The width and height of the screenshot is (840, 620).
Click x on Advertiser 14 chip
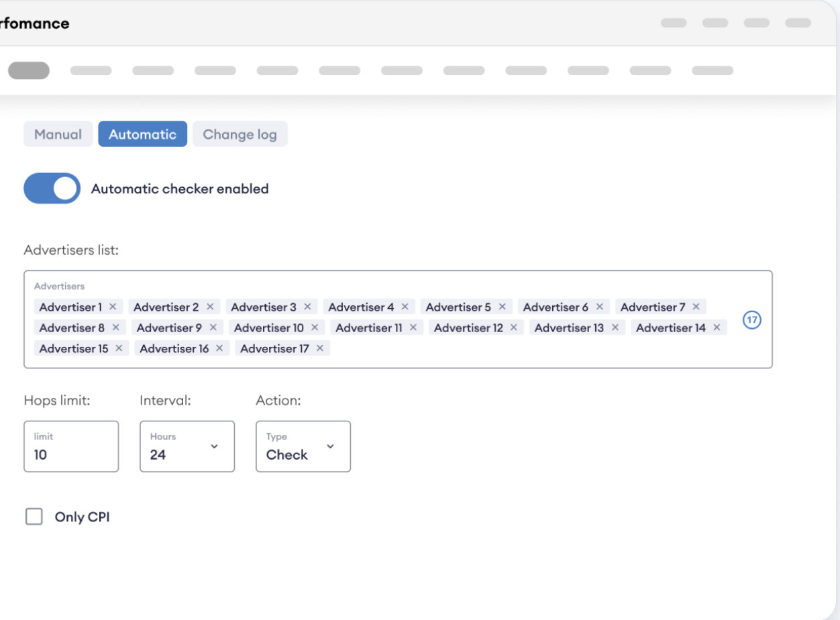click(717, 327)
